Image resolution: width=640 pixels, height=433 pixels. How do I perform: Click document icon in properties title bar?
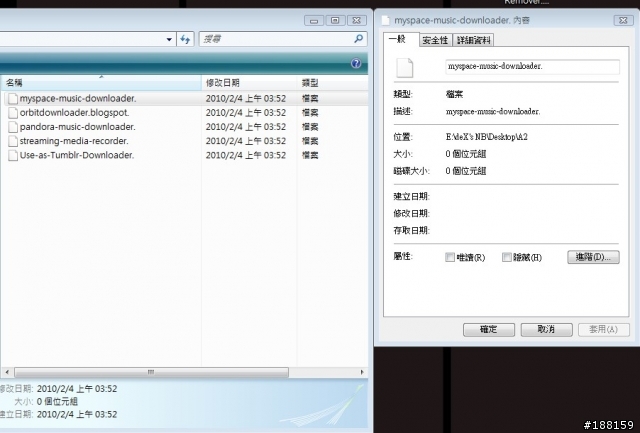(385, 20)
